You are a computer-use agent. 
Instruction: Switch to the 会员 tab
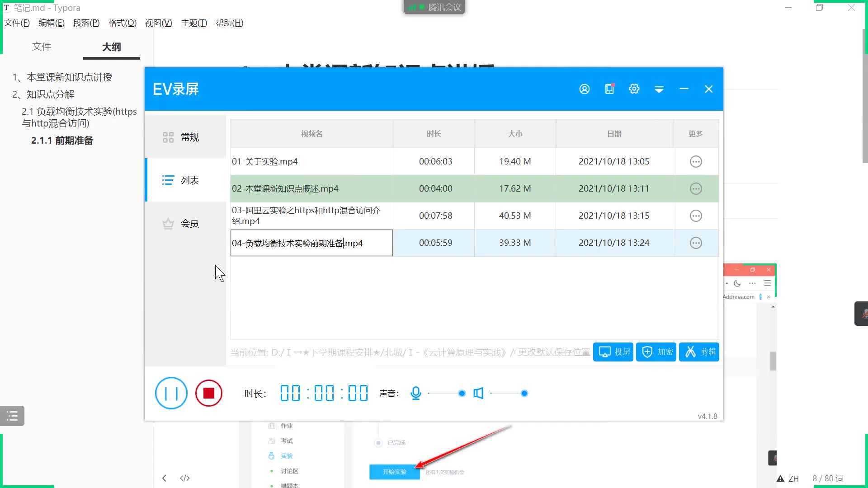[x=185, y=223]
